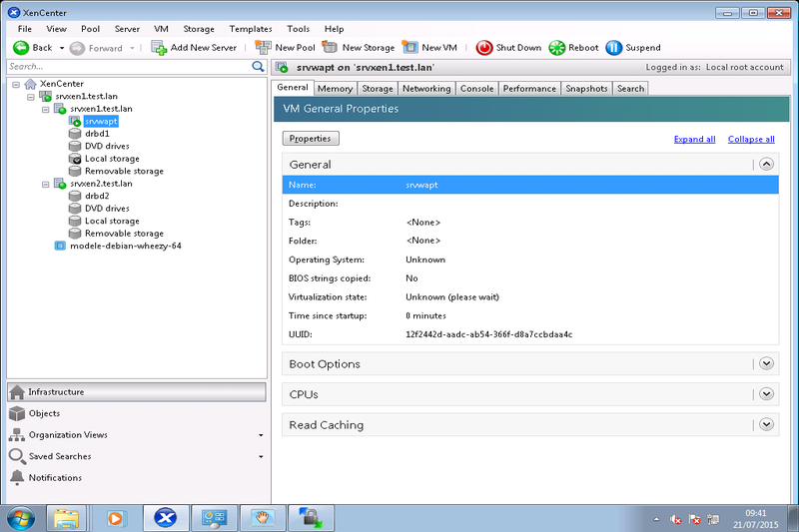Image resolution: width=799 pixels, height=532 pixels.
Task: Click the Objects cube icon
Action: point(17,413)
